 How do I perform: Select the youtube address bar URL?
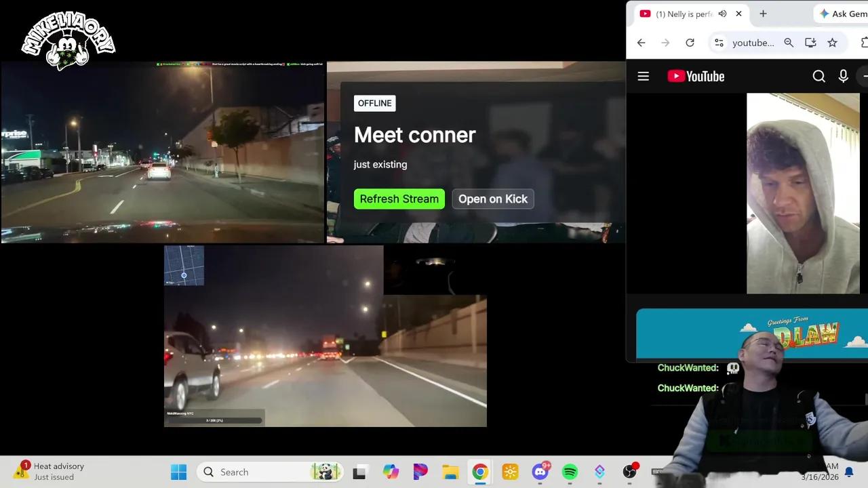[x=753, y=43]
